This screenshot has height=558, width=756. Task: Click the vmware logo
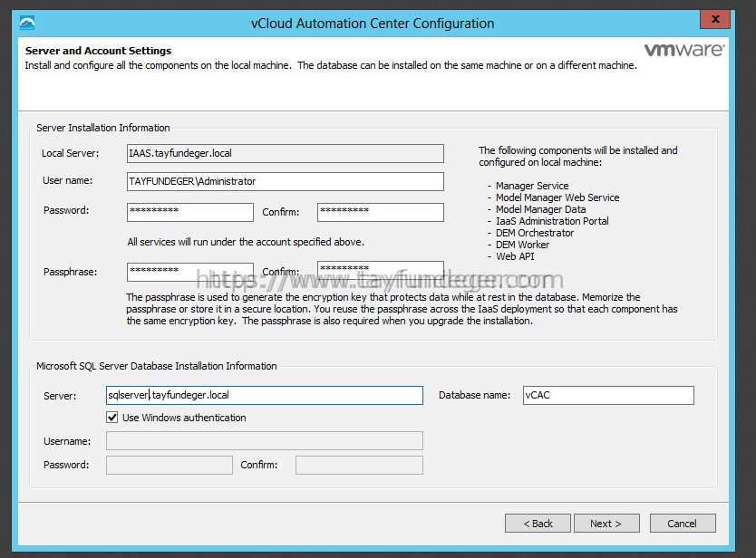(x=684, y=50)
